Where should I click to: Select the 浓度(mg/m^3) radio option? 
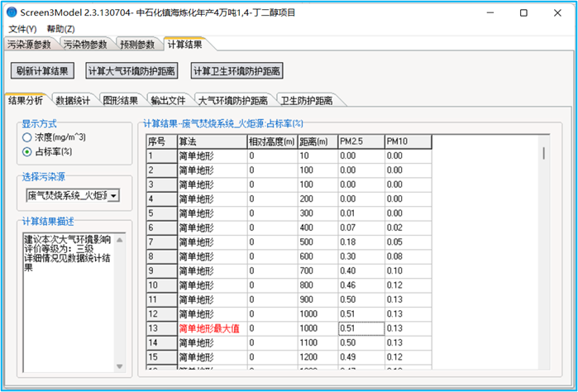tap(55, 137)
